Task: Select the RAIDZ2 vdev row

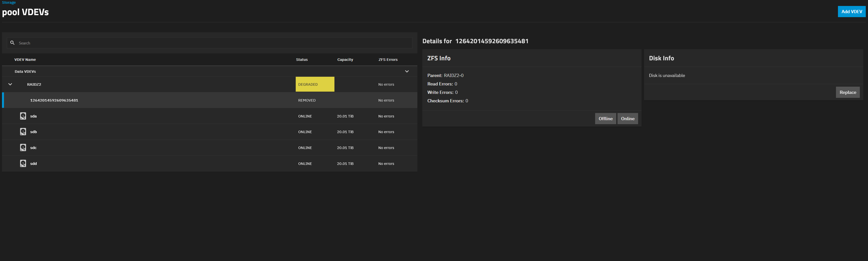Action: pos(210,84)
